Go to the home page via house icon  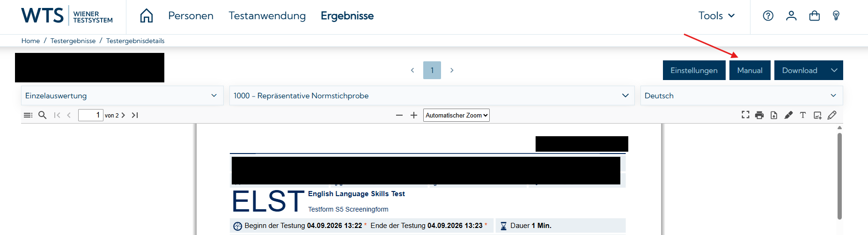click(147, 15)
